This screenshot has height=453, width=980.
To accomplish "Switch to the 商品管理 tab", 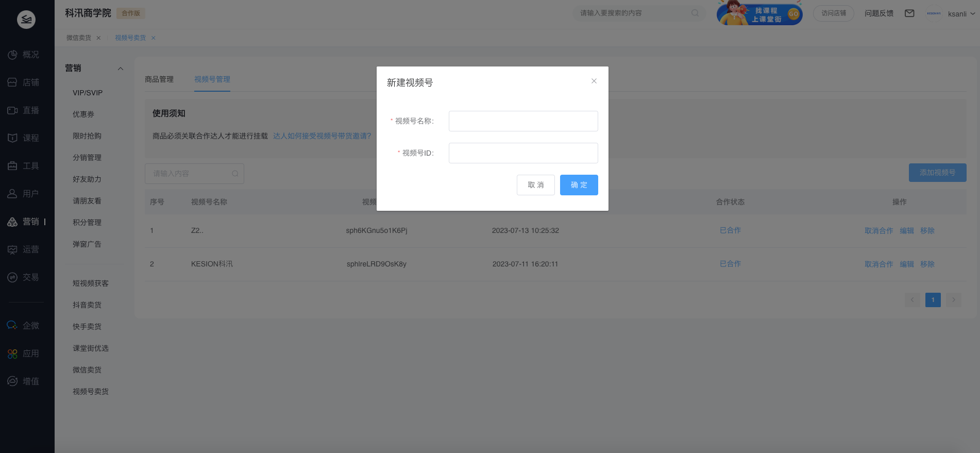I will click(159, 79).
